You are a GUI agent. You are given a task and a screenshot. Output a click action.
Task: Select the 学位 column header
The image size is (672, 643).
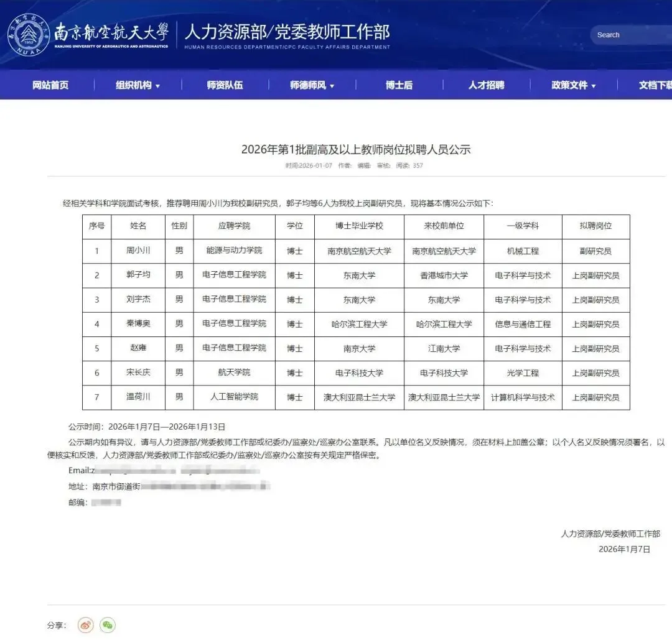[295, 226]
